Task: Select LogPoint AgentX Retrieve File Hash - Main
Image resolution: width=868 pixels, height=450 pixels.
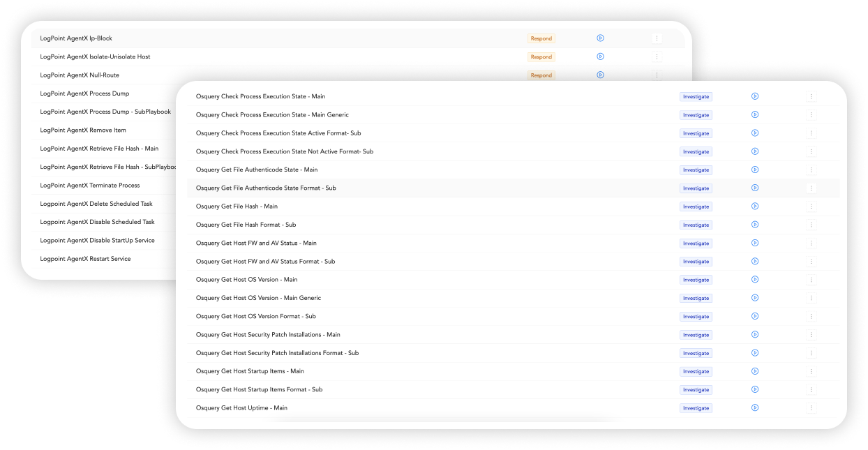Action: [x=105, y=149]
